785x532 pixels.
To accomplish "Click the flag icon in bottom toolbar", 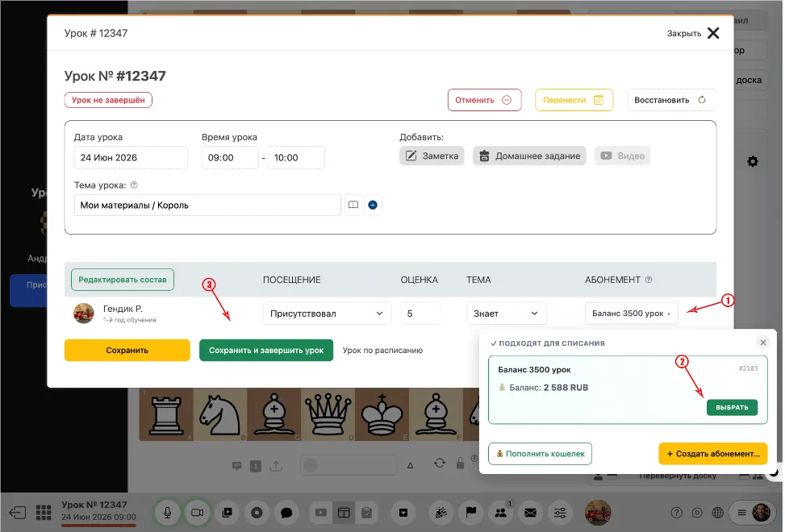I will click(471, 513).
